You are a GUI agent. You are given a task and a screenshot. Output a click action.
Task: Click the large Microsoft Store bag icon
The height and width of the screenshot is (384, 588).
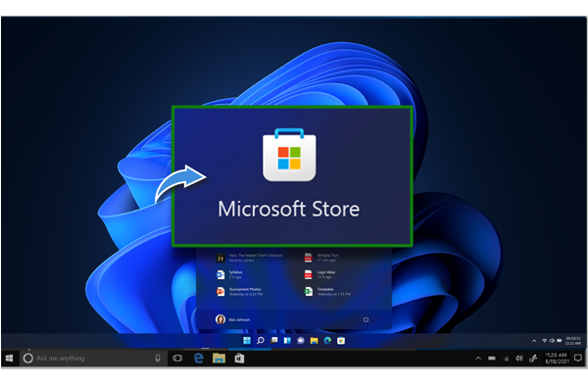click(289, 155)
